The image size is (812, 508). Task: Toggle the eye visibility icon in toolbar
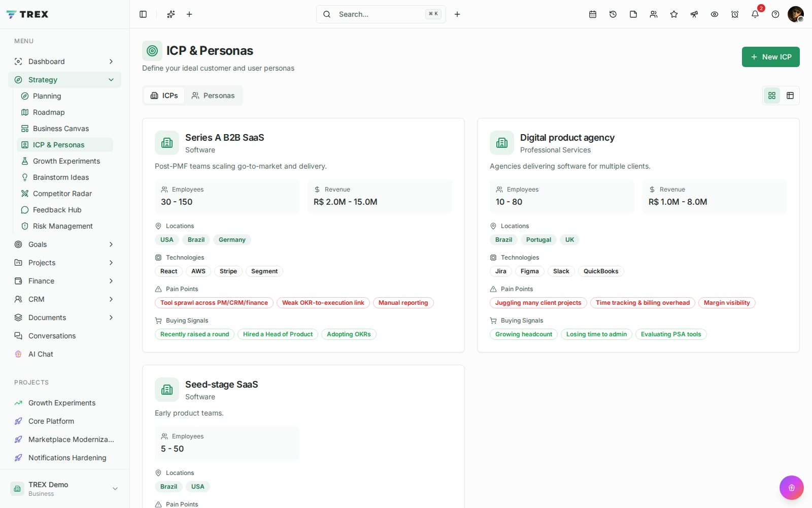tap(715, 14)
